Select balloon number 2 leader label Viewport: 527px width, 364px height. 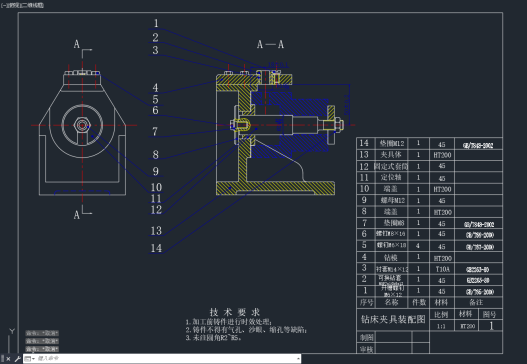click(155, 37)
